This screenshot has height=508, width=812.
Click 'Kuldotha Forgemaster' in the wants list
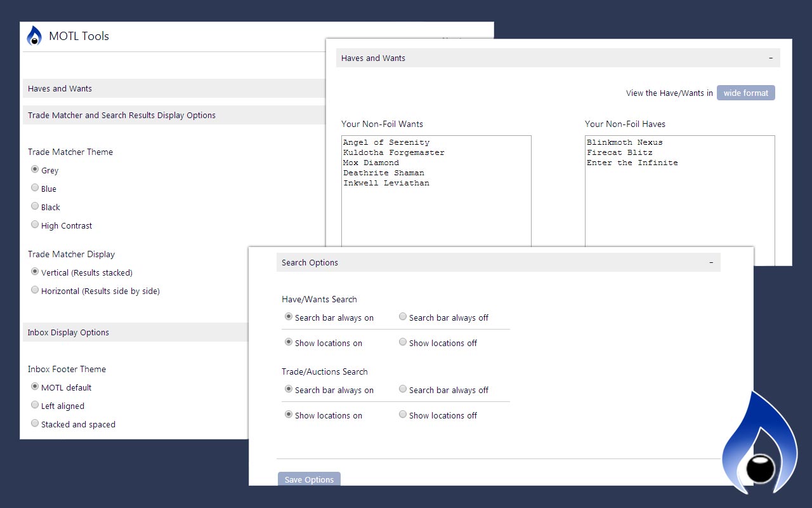394,152
